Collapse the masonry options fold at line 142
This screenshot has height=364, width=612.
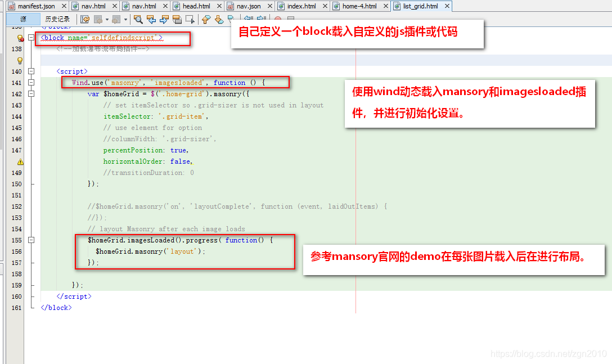click(x=31, y=94)
